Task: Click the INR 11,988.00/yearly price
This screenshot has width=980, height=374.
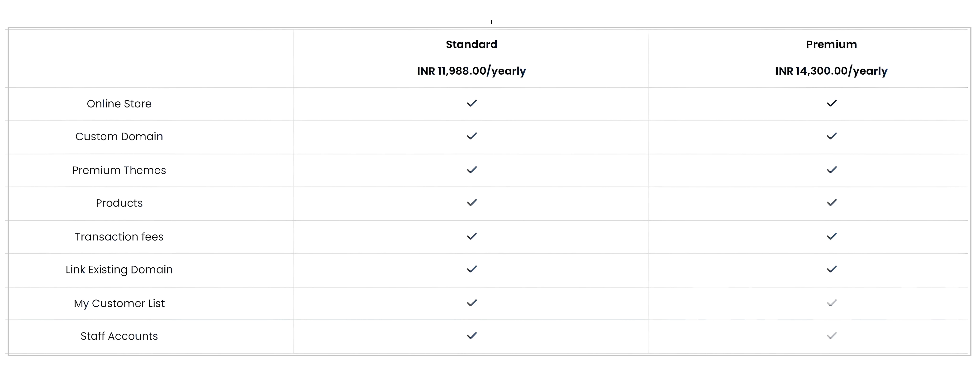Action: point(471,71)
